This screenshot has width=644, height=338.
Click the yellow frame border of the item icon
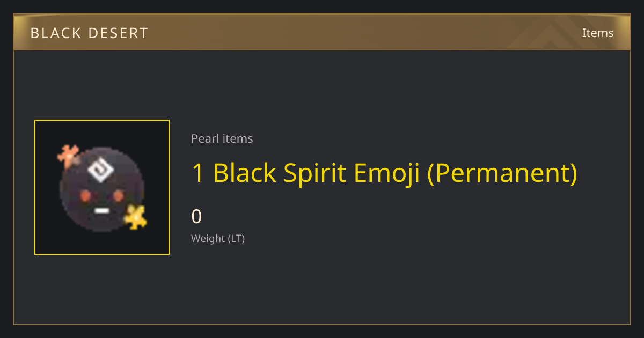[x=102, y=120]
